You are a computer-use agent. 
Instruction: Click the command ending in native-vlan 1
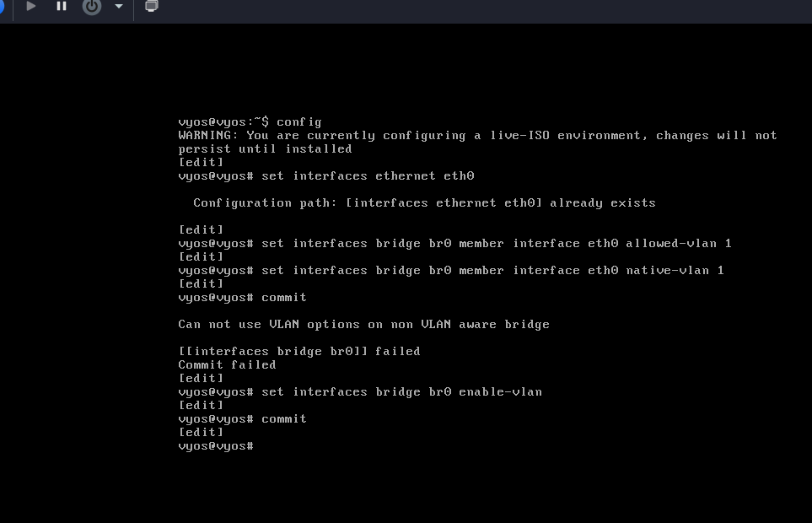click(x=451, y=271)
